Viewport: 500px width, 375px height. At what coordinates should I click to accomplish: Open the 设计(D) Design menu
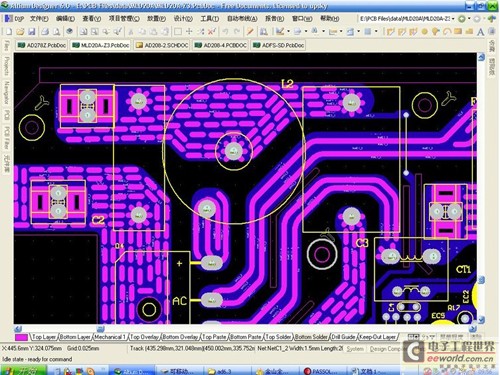click(183, 19)
